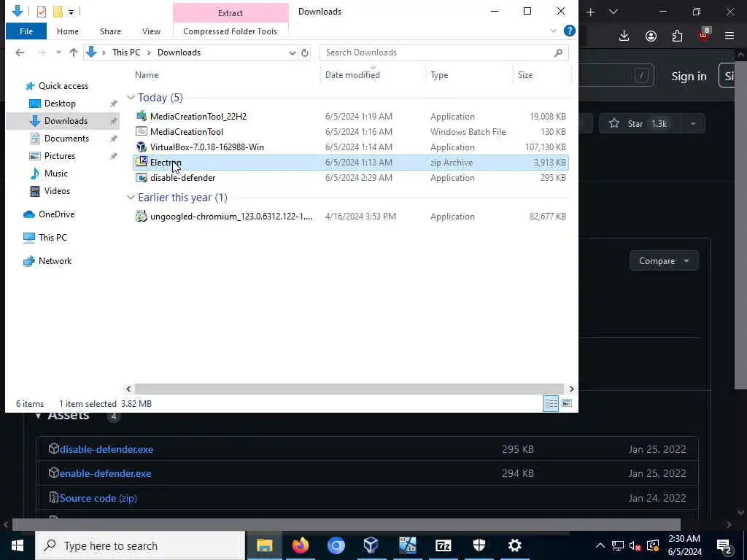Open Firefox from the taskbar
This screenshot has height=560, width=747.
click(x=300, y=545)
